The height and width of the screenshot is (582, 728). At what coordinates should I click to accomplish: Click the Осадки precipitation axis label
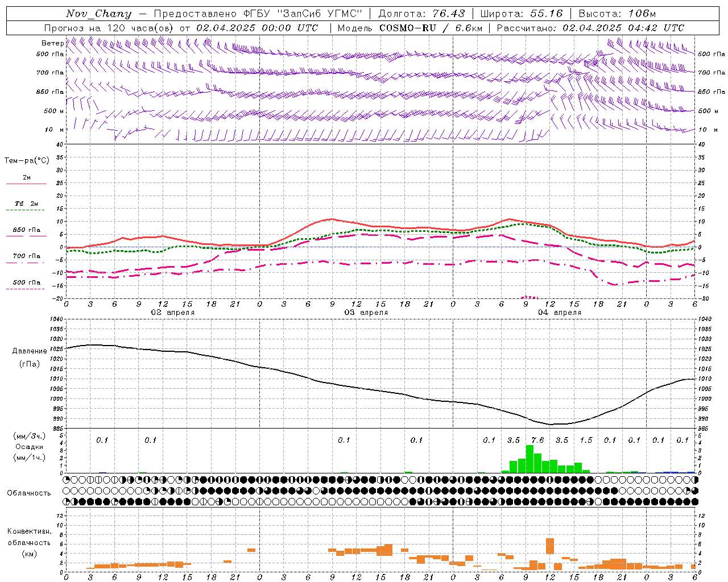tap(30, 447)
